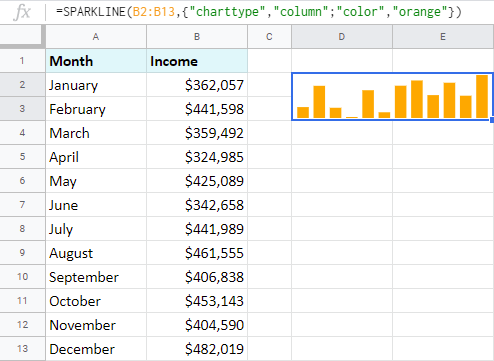494x361 pixels.
Task: Click the select-all corner box
Action: coord(22,35)
